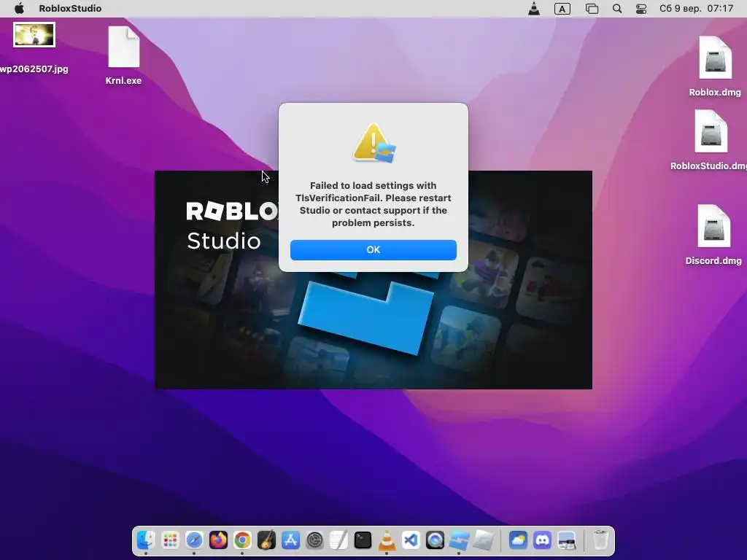This screenshot has width=747, height=560.
Task: Click OK in the error dialog
Action: pos(373,250)
